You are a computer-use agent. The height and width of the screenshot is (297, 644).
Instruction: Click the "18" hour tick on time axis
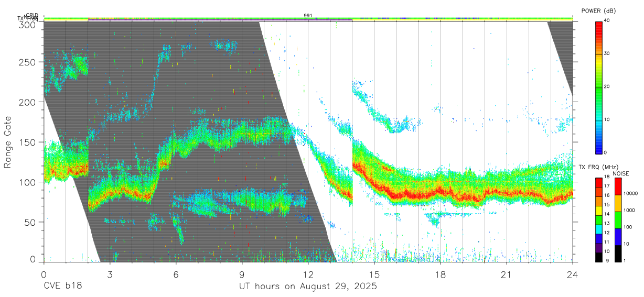coord(440,274)
